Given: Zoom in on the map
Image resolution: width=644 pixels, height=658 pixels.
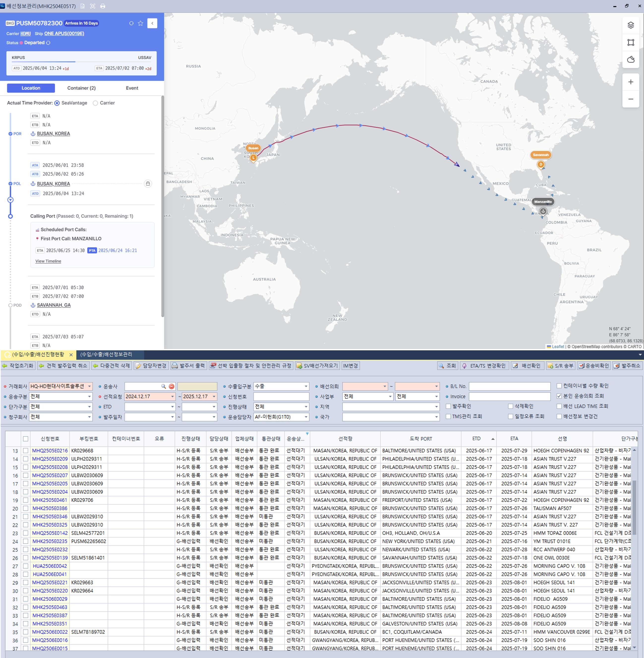Looking at the screenshot, I should click(630, 82).
